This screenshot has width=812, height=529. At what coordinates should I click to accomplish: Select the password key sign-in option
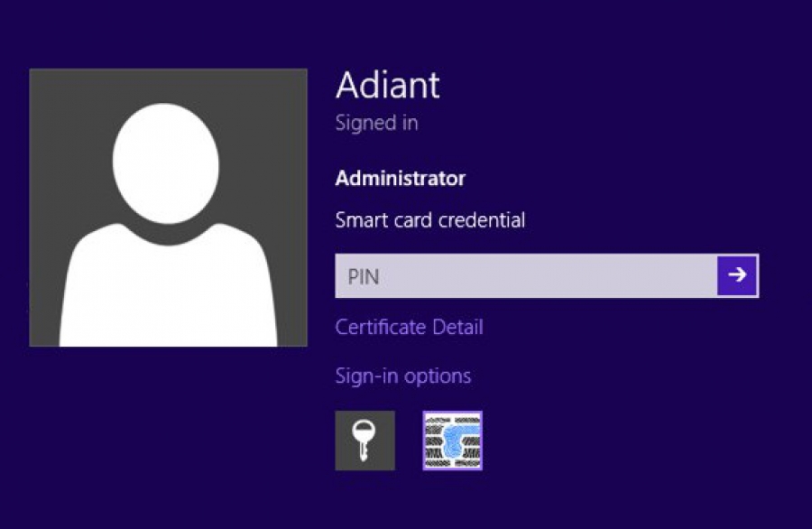[364, 441]
